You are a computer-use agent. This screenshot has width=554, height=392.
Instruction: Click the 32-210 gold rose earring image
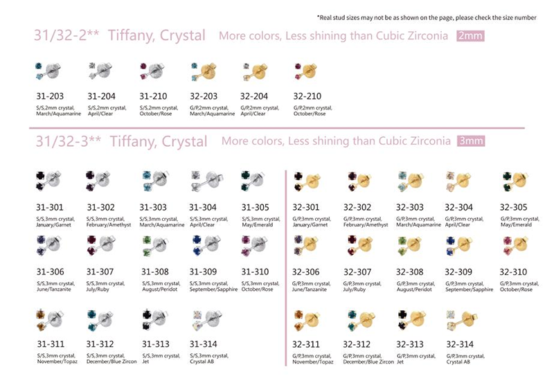(x=307, y=70)
